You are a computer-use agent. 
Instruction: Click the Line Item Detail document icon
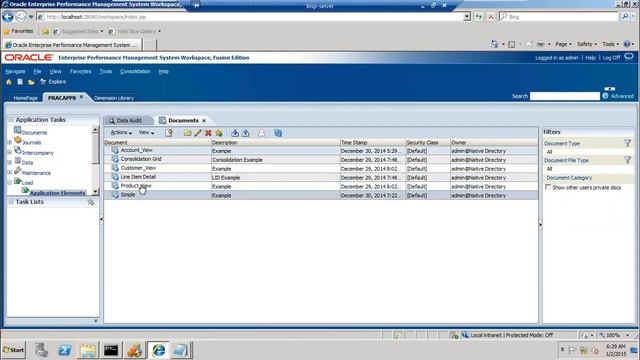click(x=115, y=177)
